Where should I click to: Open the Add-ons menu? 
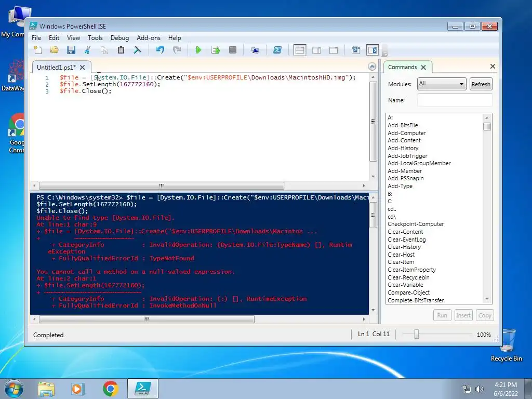[149, 38]
